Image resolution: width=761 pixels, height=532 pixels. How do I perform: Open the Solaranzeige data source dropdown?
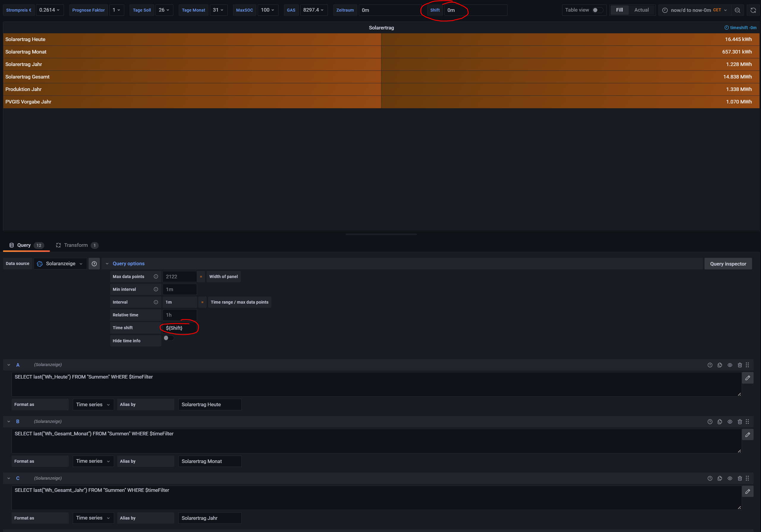click(60, 264)
